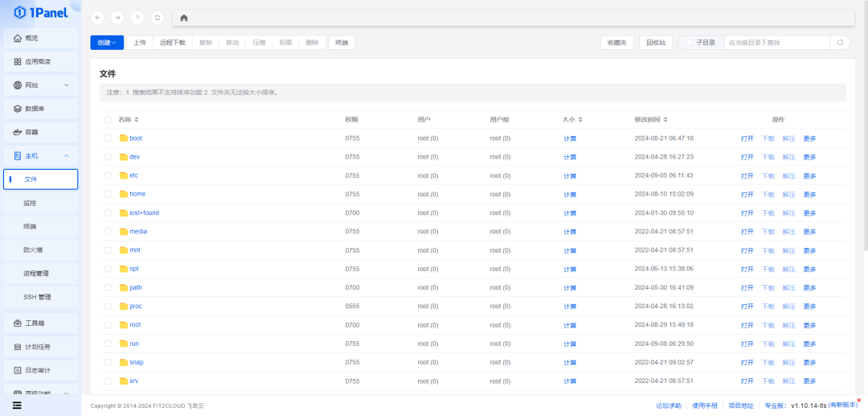
Task: Check the boot folder checkbox
Action: [108, 138]
